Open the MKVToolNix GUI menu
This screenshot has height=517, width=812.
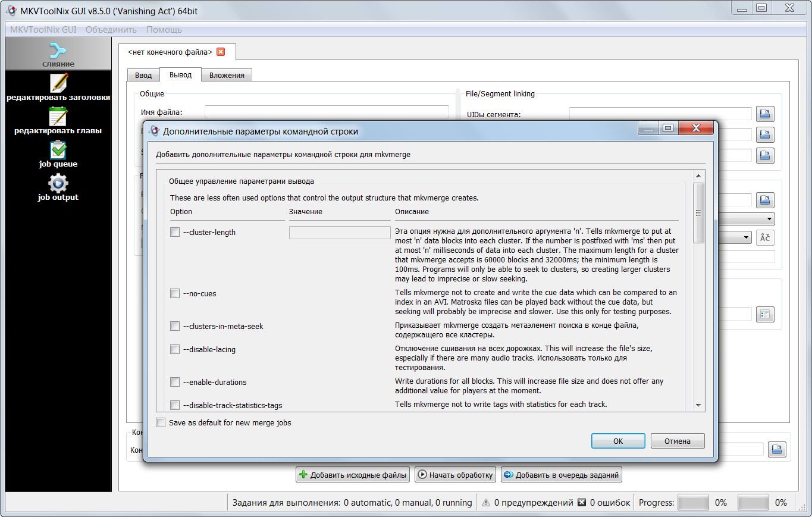coord(43,29)
